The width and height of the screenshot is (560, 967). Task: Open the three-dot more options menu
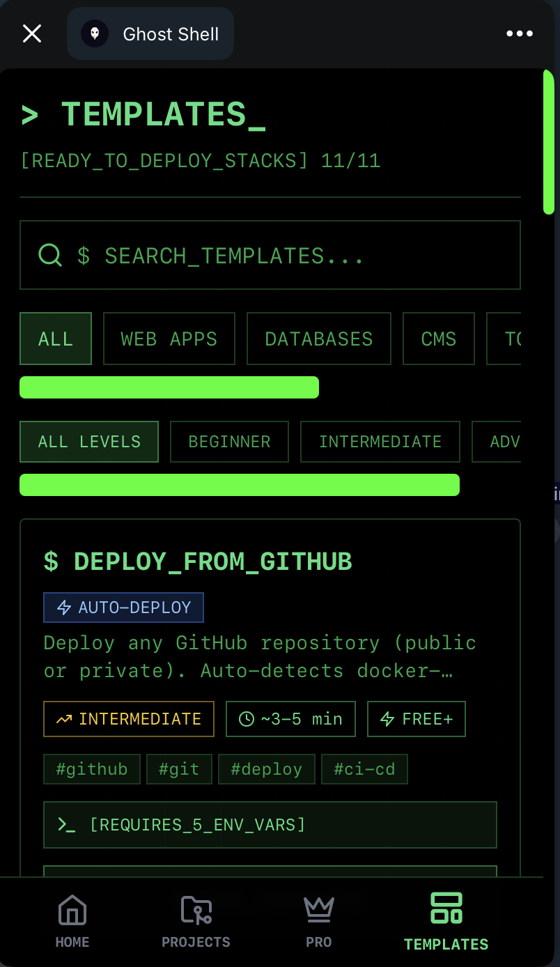pos(520,33)
